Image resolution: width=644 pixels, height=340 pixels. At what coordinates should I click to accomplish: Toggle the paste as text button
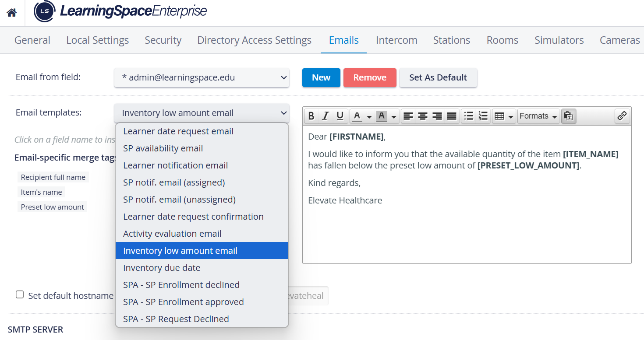tap(569, 116)
